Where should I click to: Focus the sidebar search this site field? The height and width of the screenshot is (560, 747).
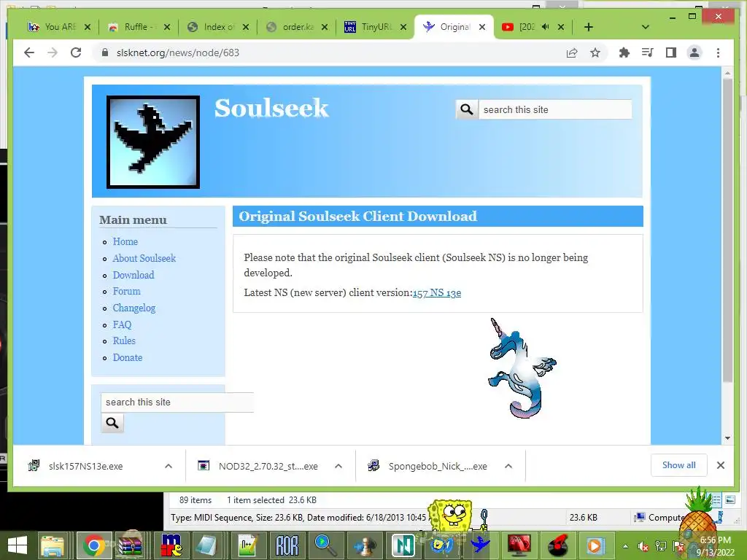pyautogui.click(x=177, y=402)
